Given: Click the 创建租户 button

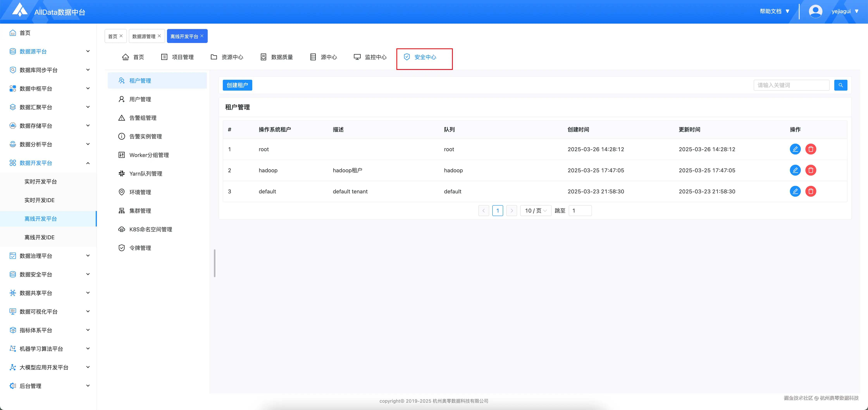Looking at the screenshot, I should coord(237,85).
